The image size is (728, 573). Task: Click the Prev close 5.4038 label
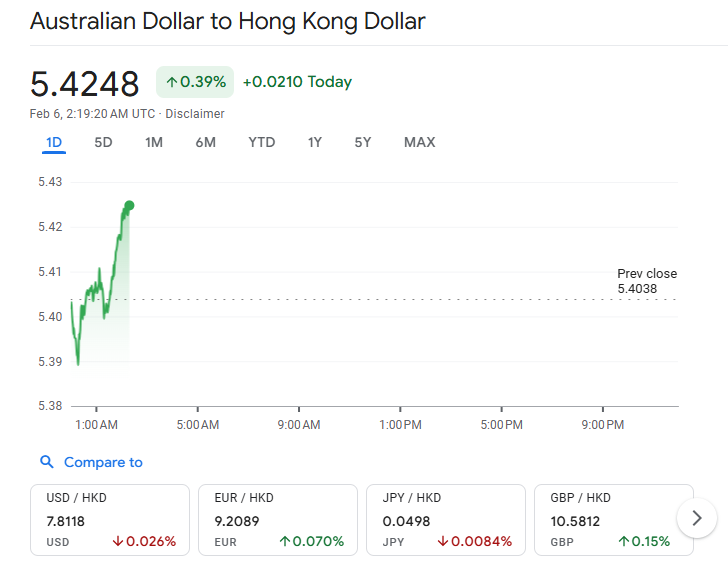(646, 281)
